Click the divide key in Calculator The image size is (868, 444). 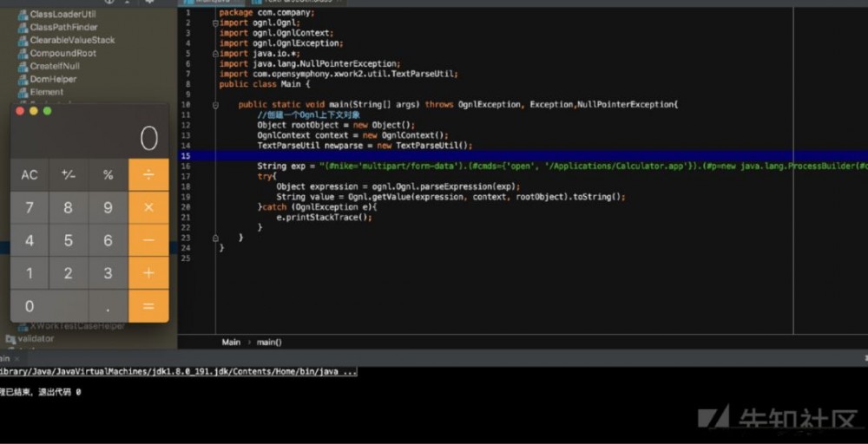click(x=148, y=174)
